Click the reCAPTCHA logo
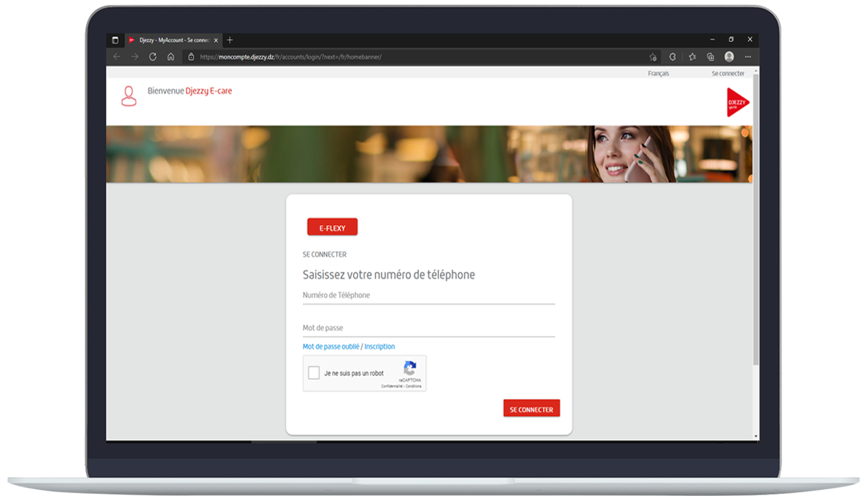 click(410, 368)
